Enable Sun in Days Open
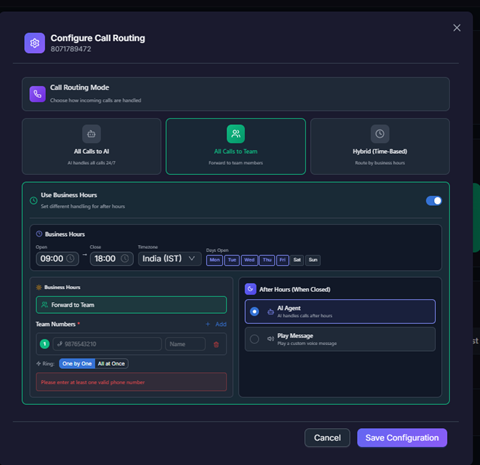 point(313,260)
